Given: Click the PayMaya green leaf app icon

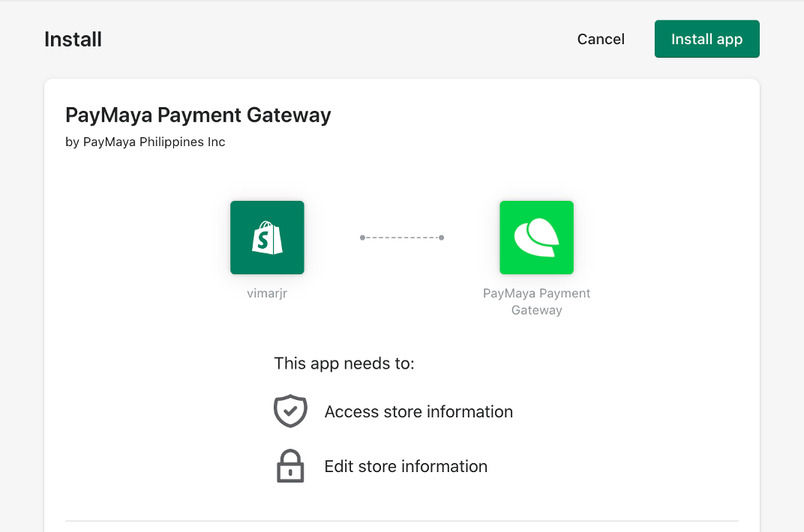Looking at the screenshot, I should (536, 238).
